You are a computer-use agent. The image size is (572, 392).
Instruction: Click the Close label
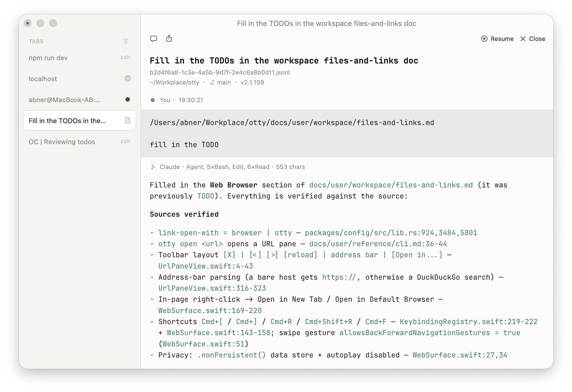pos(537,39)
